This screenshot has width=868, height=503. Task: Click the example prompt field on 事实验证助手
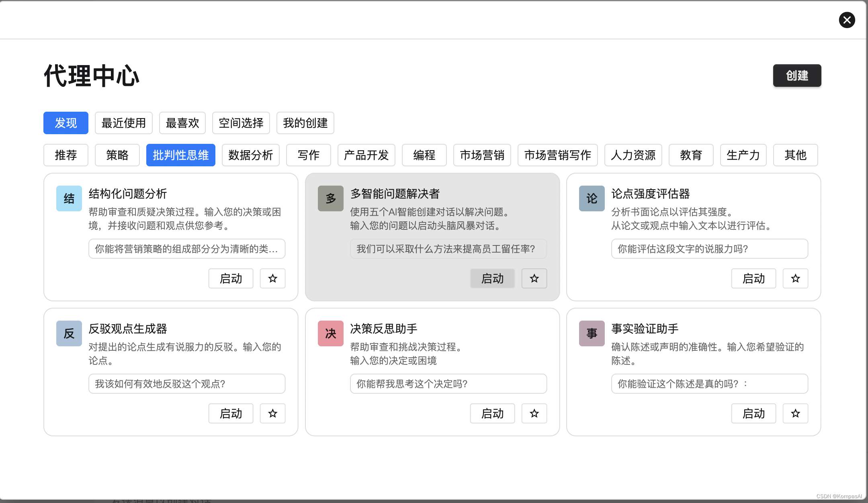(709, 384)
